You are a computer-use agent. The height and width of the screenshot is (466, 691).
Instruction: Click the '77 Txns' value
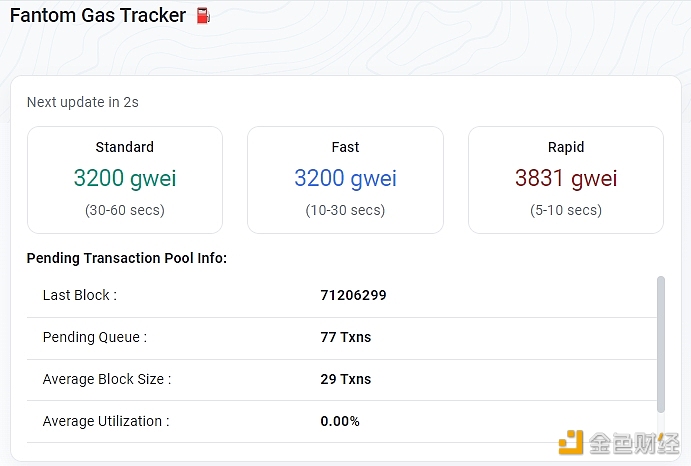pos(346,337)
